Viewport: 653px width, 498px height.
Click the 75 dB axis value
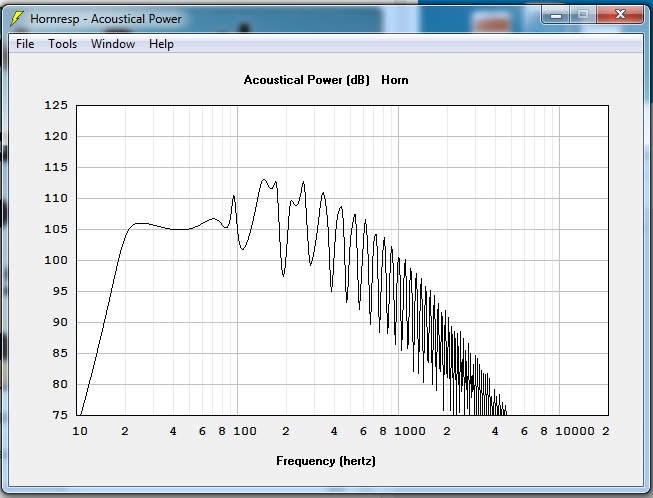[60, 415]
